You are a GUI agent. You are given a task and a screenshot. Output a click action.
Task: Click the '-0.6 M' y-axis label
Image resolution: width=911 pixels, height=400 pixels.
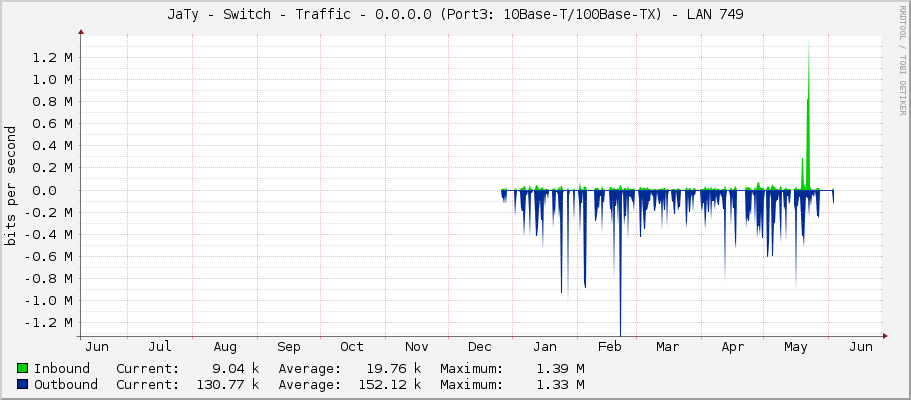(x=48, y=256)
